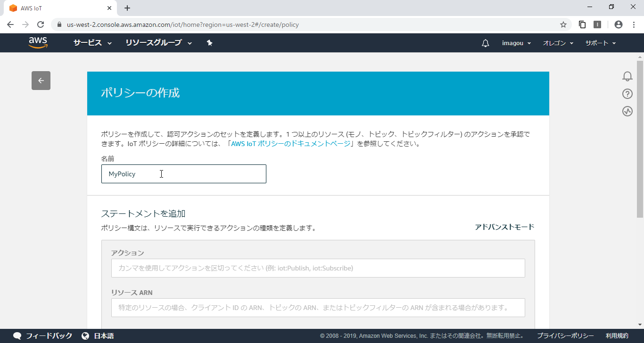Click the shortcuts icon below the help icon
This screenshot has height=343, width=644.
coord(627,112)
